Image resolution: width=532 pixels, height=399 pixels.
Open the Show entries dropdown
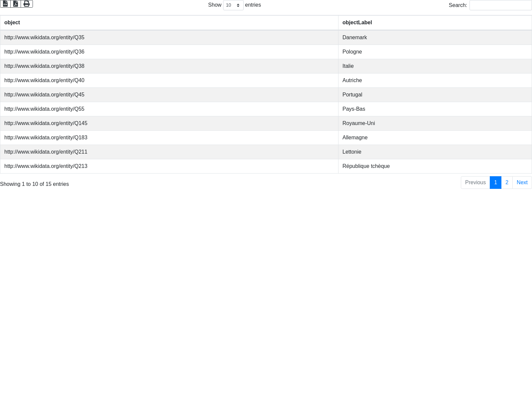(x=233, y=5)
